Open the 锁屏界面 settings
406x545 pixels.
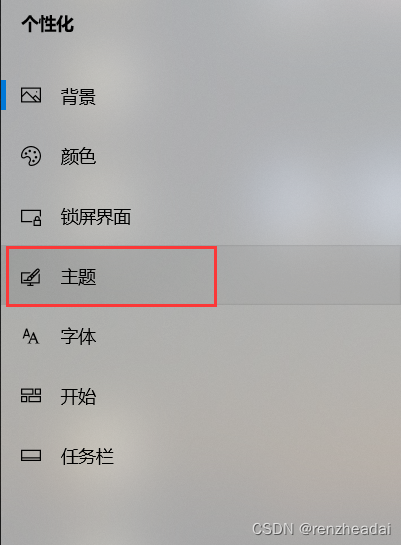pyautogui.click(x=96, y=217)
